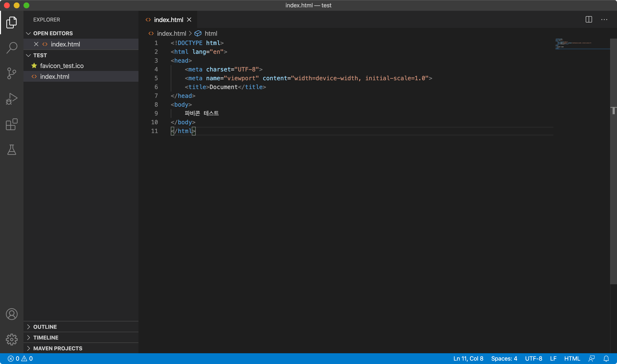Open the Test flask view
The height and width of the screenshot is (364, 617).
[11, 150]
